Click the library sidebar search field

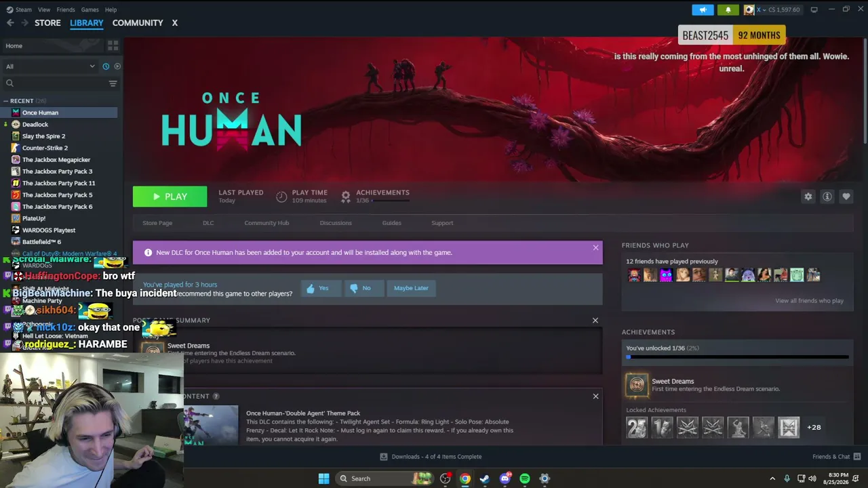pyautogui.click(x=56, y=83)
